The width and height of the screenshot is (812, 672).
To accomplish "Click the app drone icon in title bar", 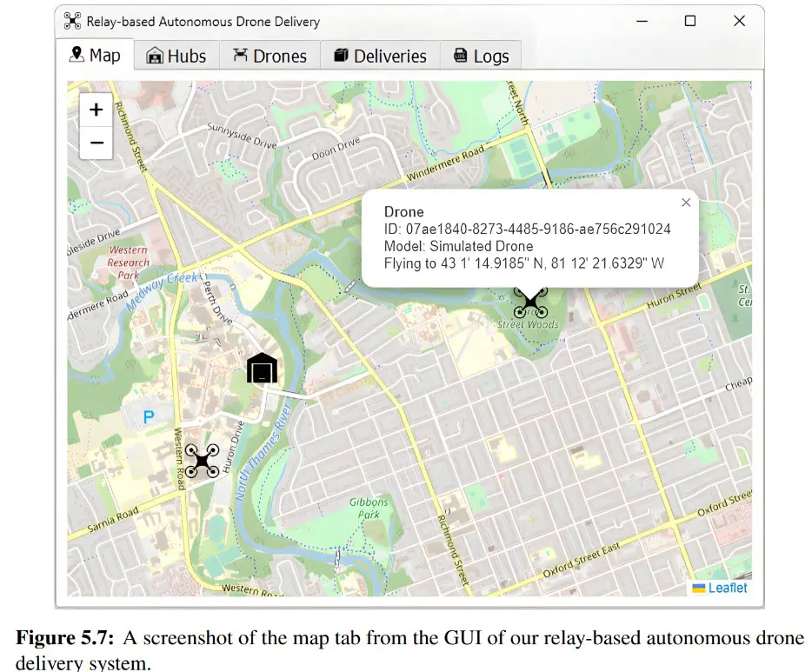I will click(73, 21).
